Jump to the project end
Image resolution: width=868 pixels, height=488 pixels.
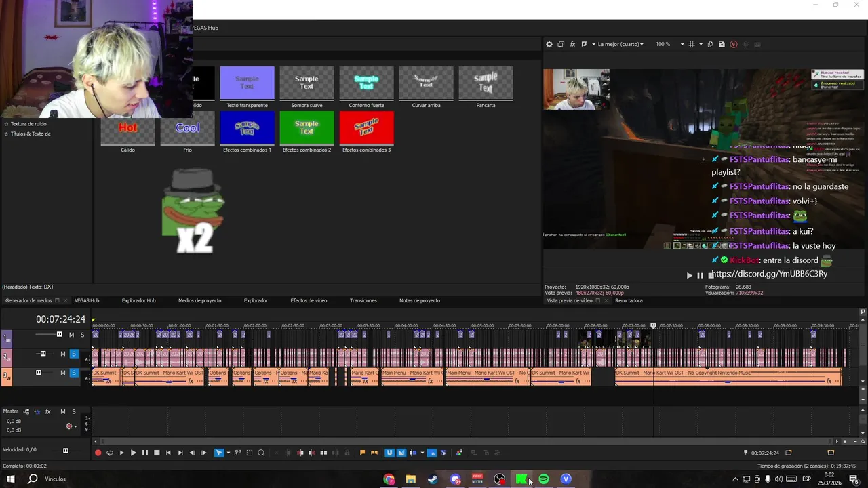[x=180, y=453]
